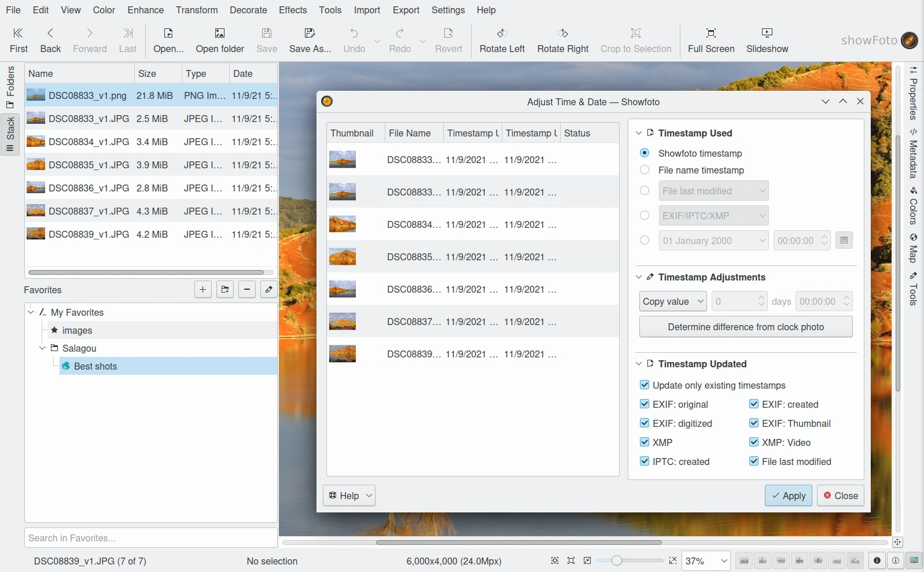
Task: Click the Search in Favorites field
Action: 150,538
